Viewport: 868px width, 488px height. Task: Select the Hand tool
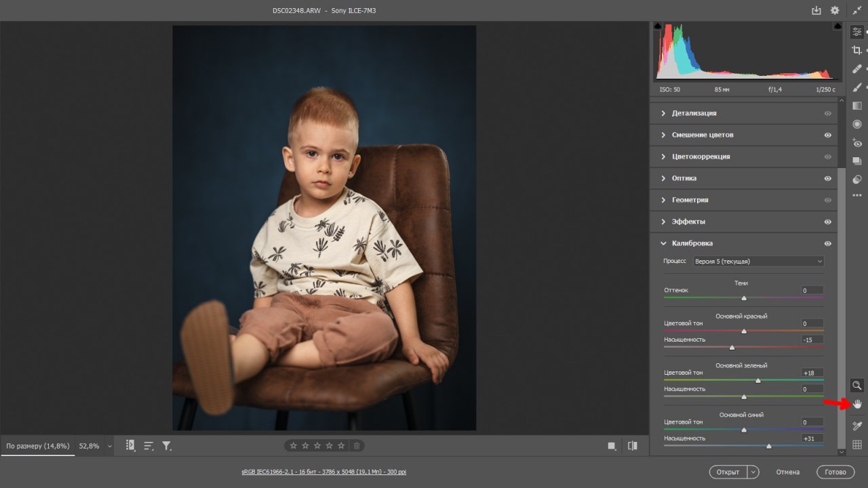coord(857,404)
